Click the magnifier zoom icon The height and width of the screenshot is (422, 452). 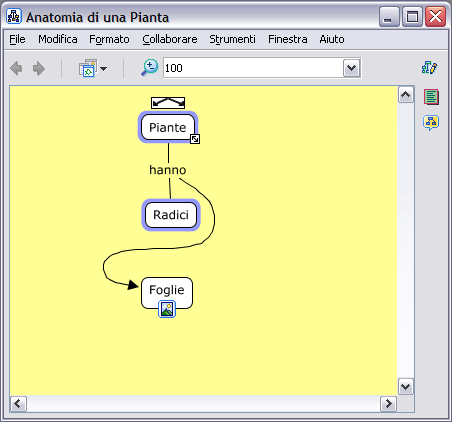click(x=149, y=68)
